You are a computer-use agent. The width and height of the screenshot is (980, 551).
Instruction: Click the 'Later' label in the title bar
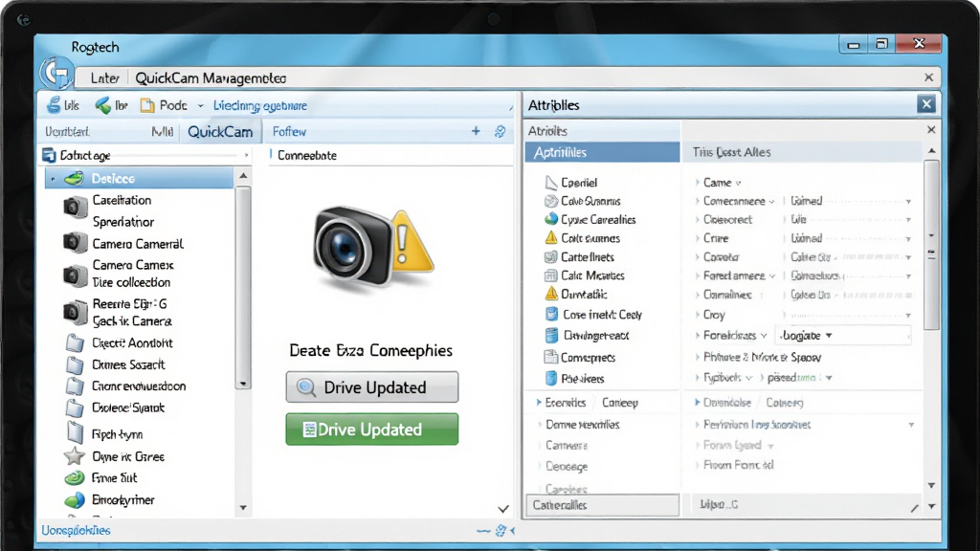[105, 78]
